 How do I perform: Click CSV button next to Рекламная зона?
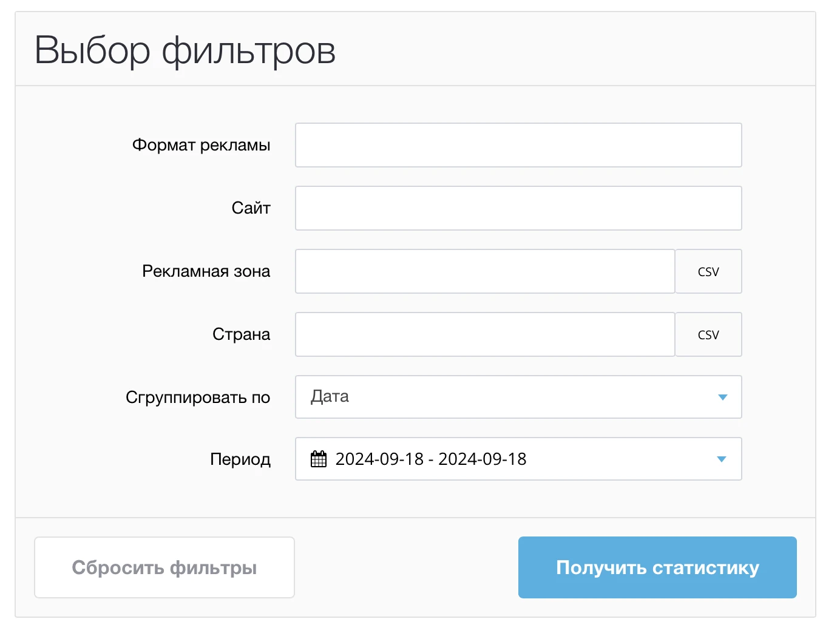click(x=708, y=271)
